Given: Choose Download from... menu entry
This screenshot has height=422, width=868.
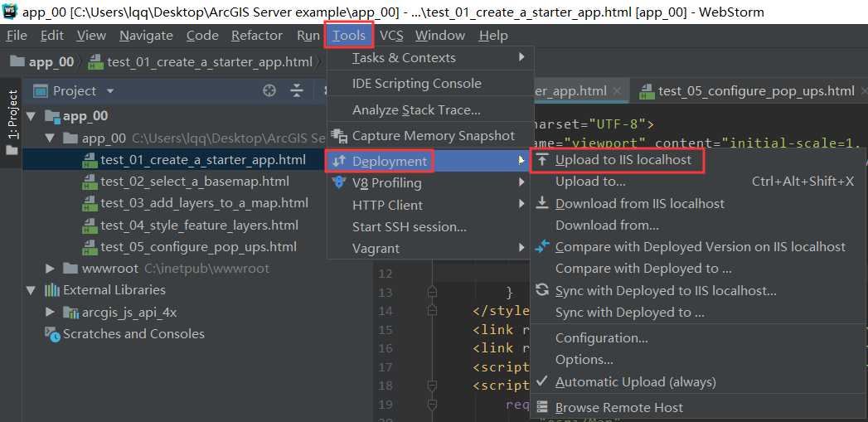Looking at the screenshot, I should coord(697,225).
